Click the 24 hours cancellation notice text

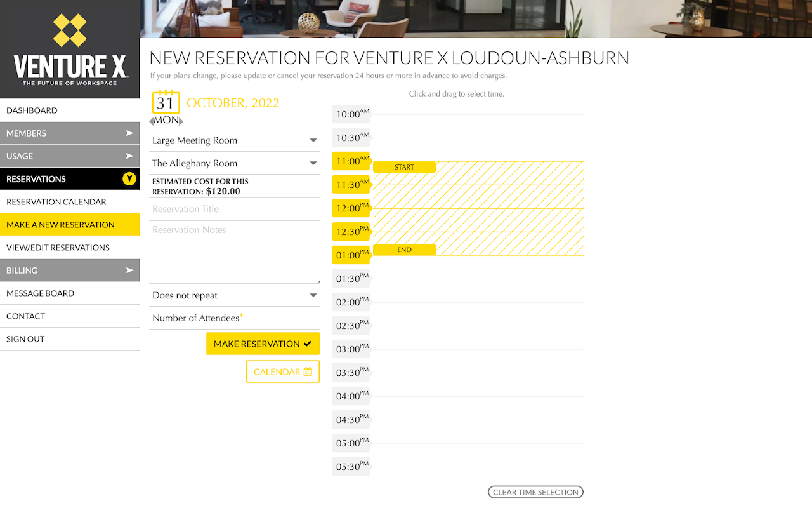(329, 76)
